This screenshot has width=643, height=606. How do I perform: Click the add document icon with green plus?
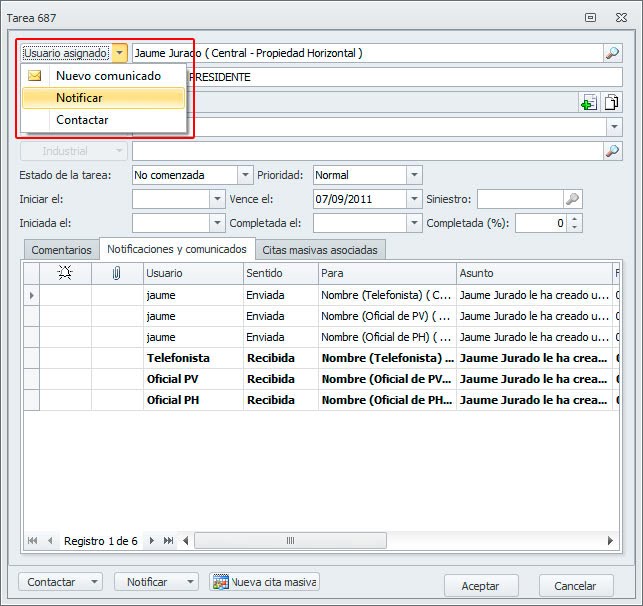(x=589, y=102)
